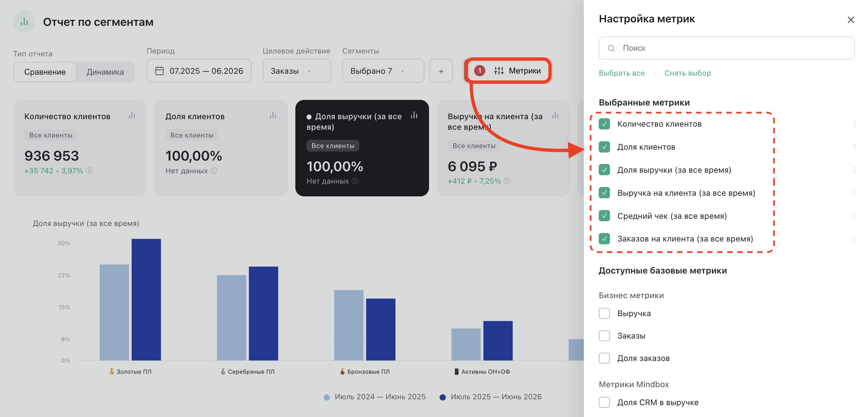Uncheck Средний чек (за все время)
Viewport: 868px width, 417px height.
(x=604, y=216)
